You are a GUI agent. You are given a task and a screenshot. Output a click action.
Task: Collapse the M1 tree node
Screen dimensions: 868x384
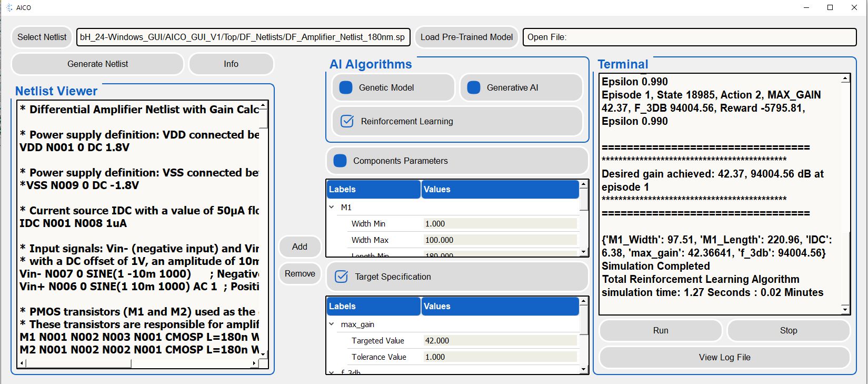(332, 207)
